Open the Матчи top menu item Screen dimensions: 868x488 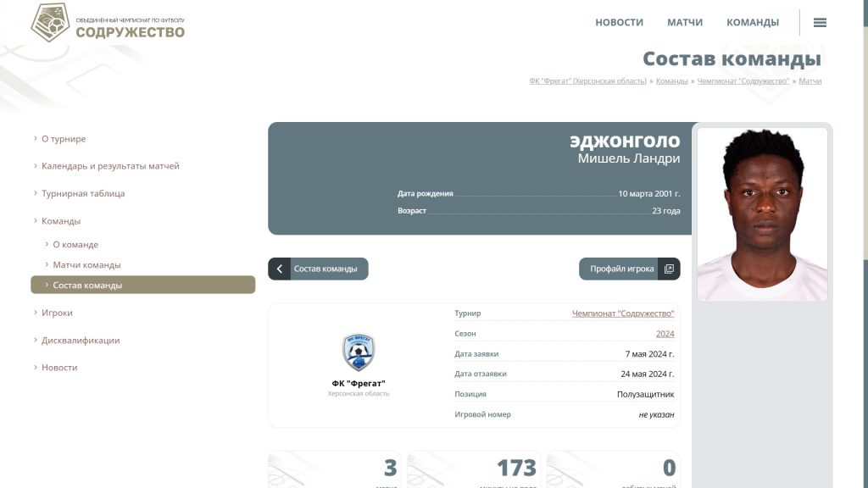(684, 23)
